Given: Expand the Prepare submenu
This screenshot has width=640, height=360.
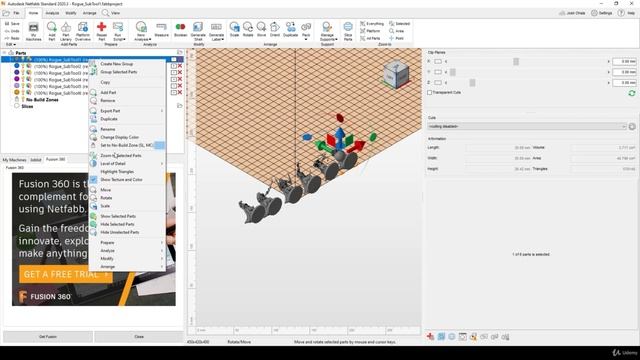Looking at the screenshot, I should click(127, 243).
